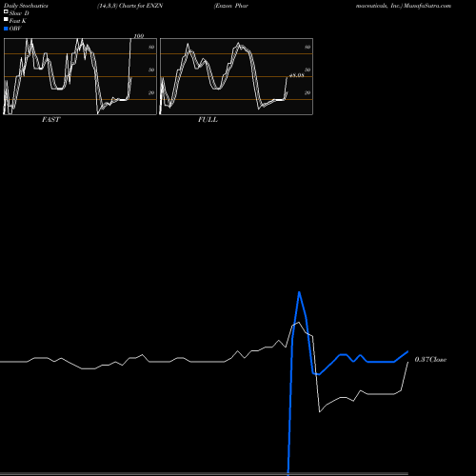This screenshot has height=476, width=476.
Task: Click the '48.08' value on FULL chart
Action: (297, 75)
